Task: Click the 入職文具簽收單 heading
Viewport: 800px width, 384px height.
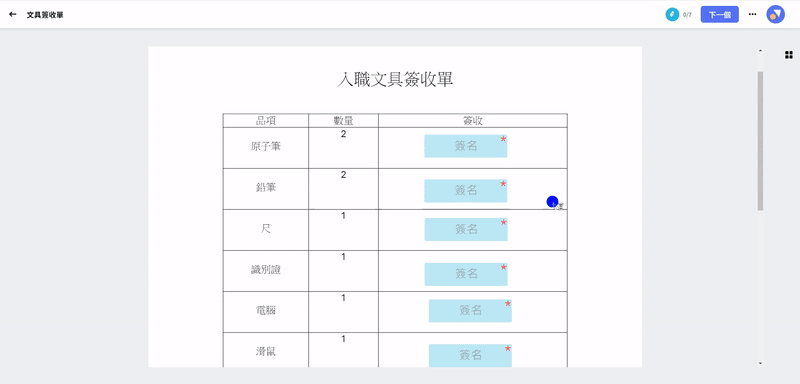Action: tap(395, 80)
